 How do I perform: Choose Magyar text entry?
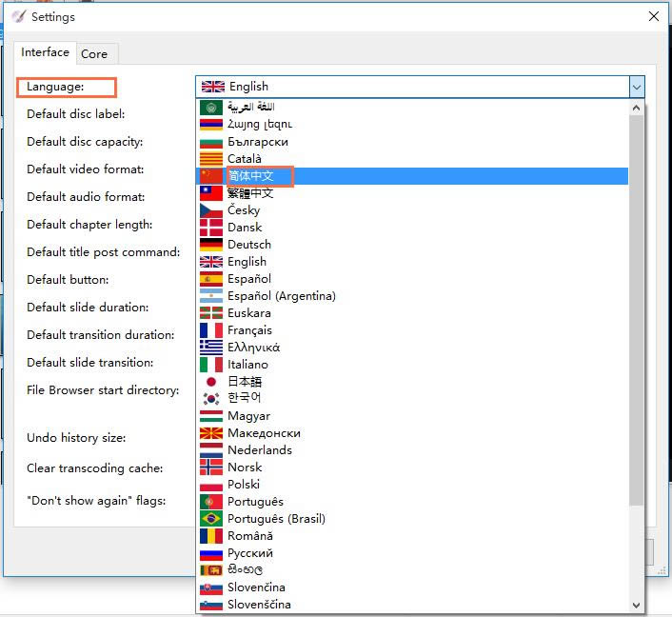(249, 416)
